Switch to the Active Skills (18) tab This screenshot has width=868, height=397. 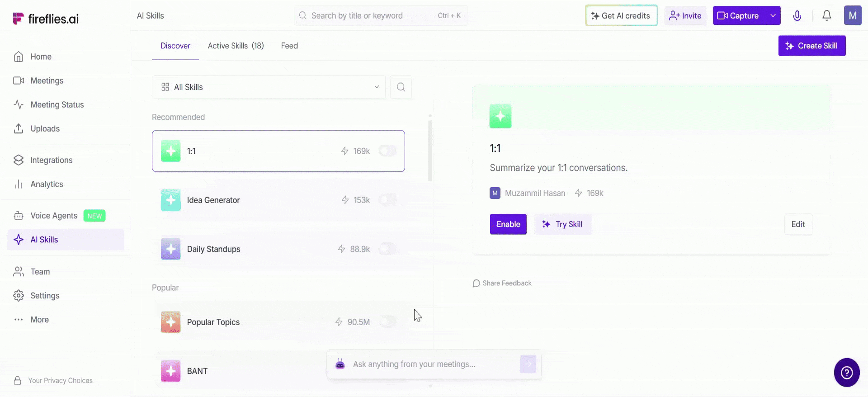click(236, 46)
